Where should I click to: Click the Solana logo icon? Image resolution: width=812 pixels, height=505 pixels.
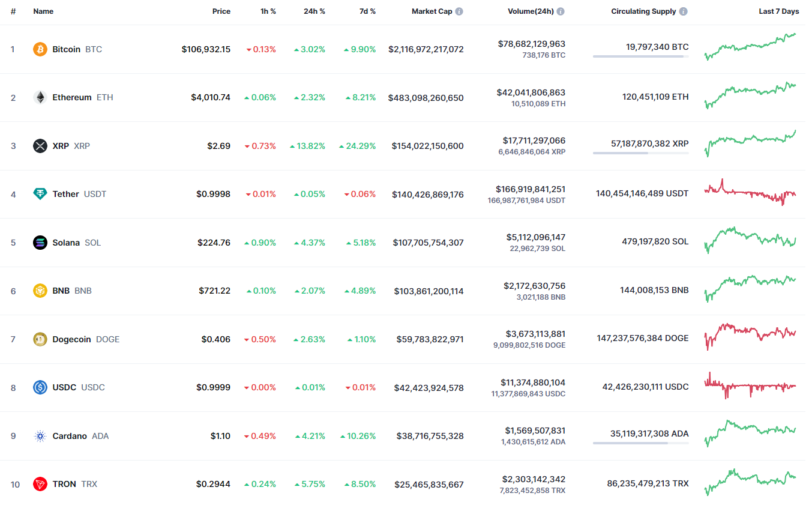point(40,243)
